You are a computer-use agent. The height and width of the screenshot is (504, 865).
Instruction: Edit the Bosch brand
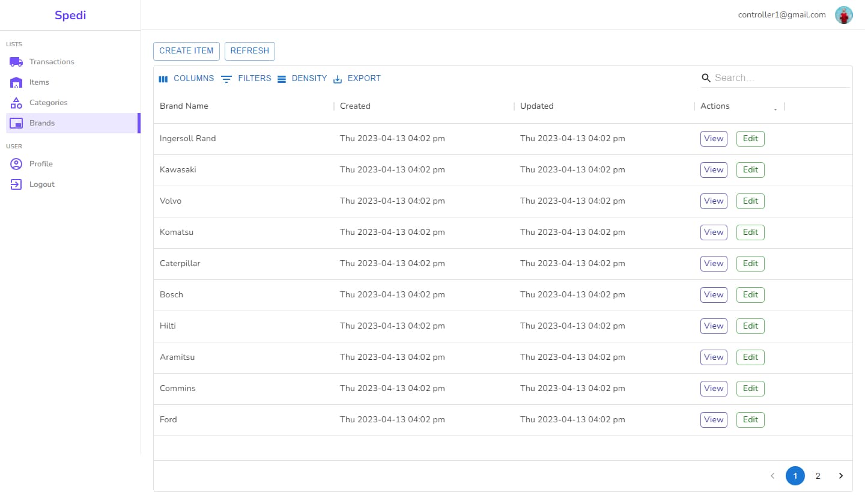pos(750,295)
